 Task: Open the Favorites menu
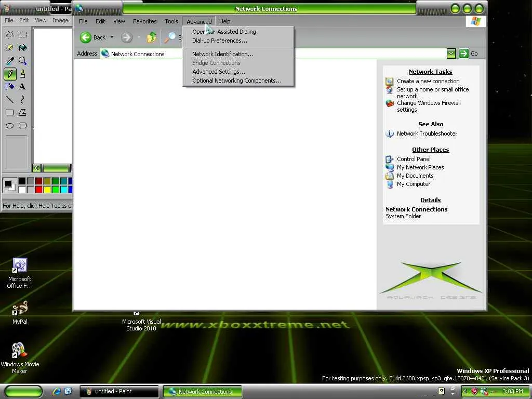tap(145, 21)
